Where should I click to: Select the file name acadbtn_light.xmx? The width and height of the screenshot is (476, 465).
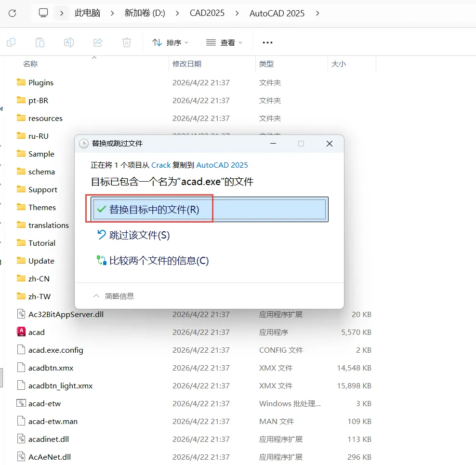[60, 385]
